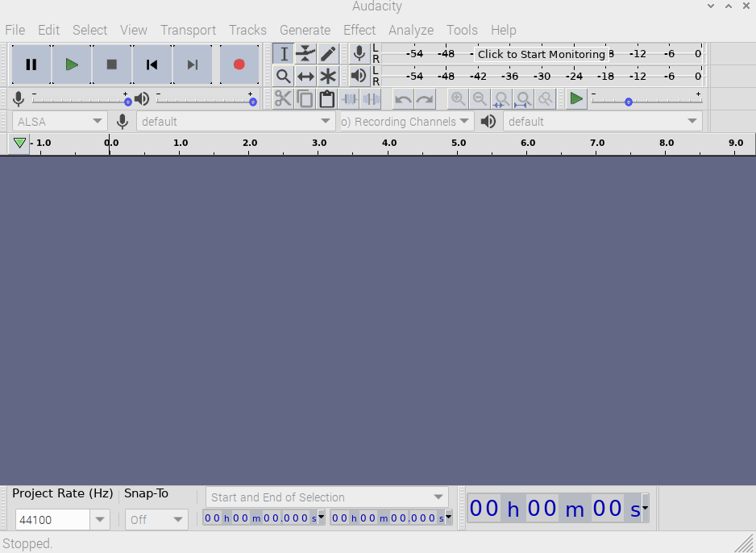This screenshot has height=553, width=756.
Task: Click the Project Rate 44100 input field
Action: tap(52, 520)
